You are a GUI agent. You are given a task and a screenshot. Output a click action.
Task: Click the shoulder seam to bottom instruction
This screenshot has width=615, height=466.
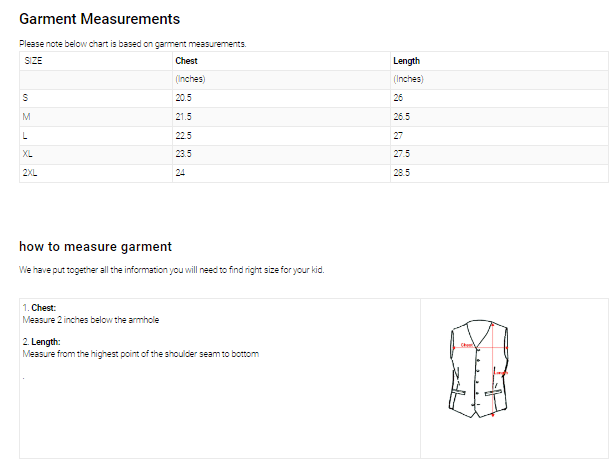pyautogui.click(x=140, y=354)
